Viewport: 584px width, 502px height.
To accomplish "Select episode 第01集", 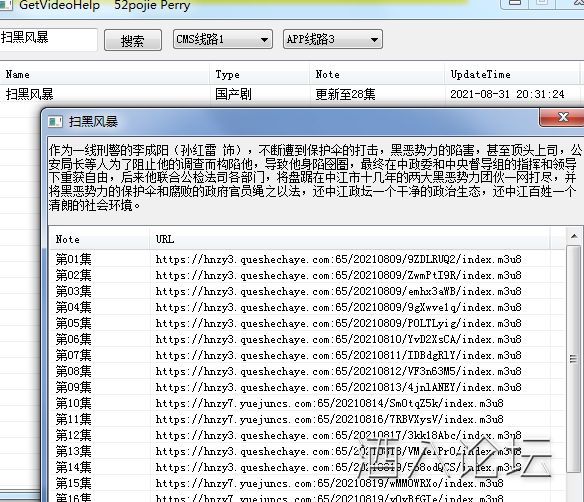I will [74, 259].
